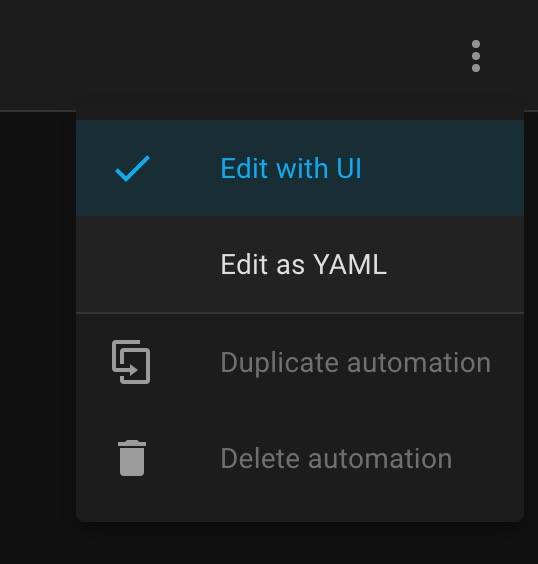Click the Edit as YAML text label
This screenshot has height=564, width=538.
tap(304, 264)
